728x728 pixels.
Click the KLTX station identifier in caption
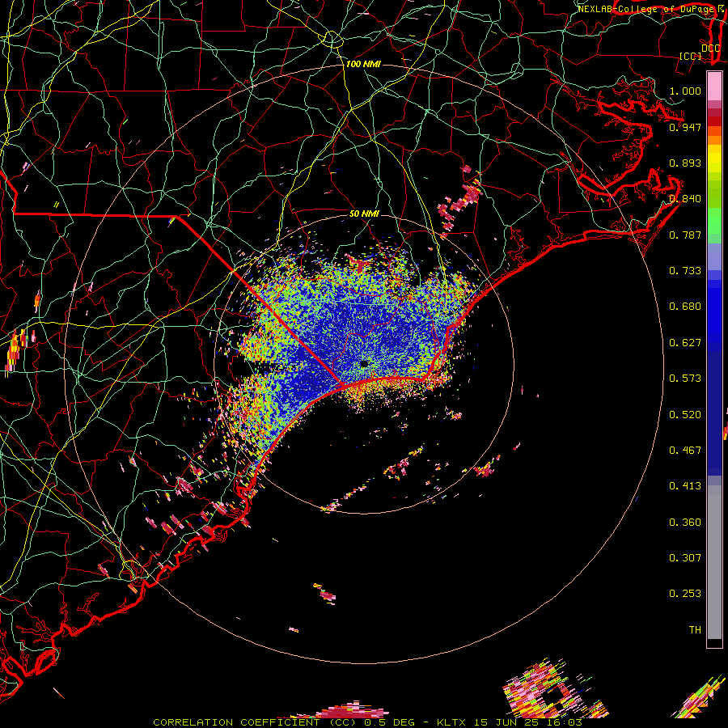click(453, 722)
